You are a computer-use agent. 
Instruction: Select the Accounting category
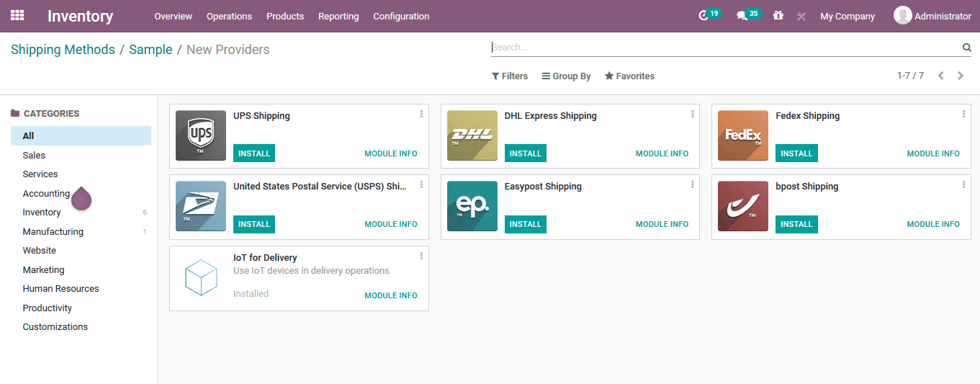point(81,193)
